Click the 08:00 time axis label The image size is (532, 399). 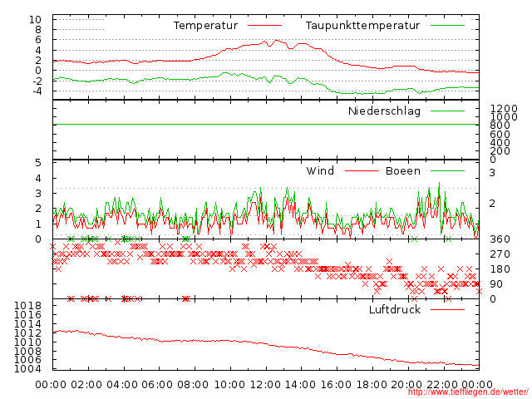tap(193, 384)
